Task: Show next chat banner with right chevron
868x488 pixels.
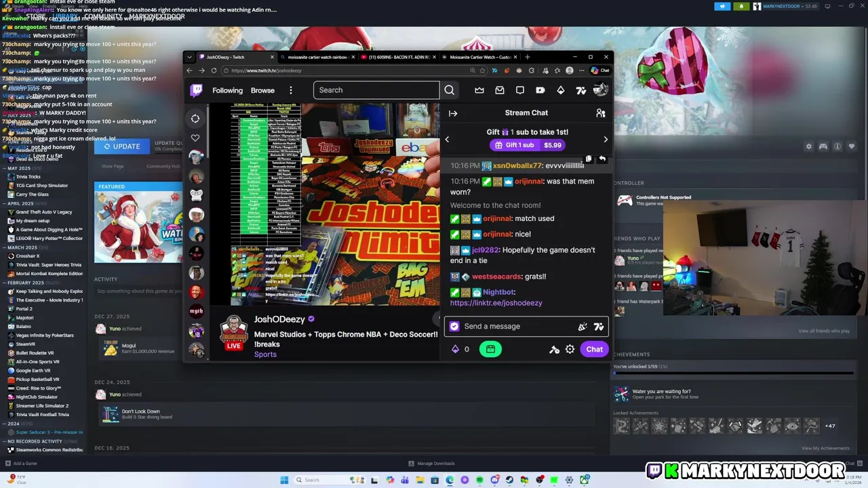Action: click(606, 140)
